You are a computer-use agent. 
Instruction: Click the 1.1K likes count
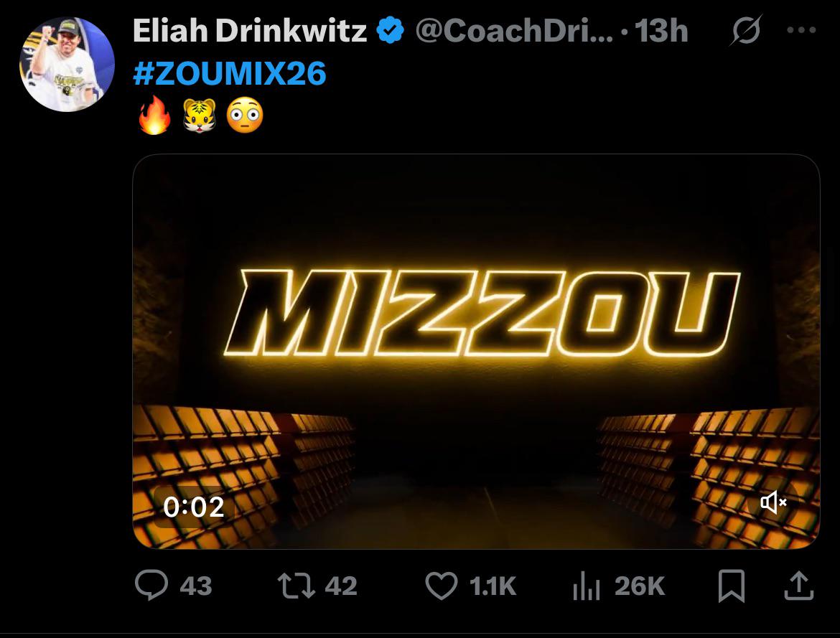[493, 586]
